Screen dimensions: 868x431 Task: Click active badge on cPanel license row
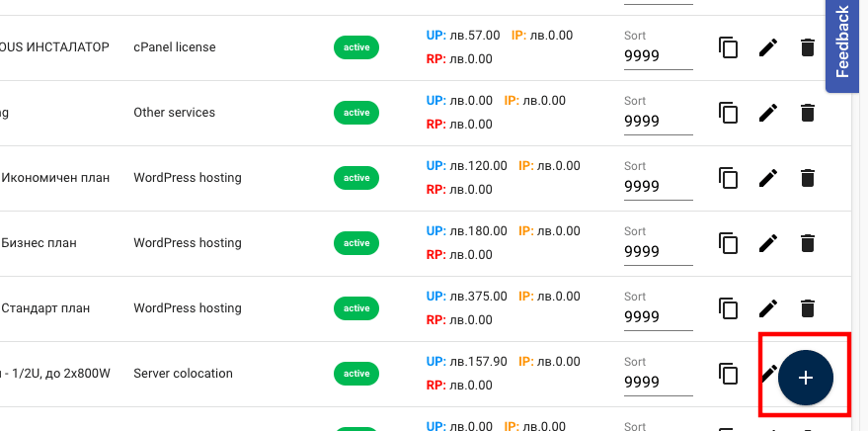tap(356, 47)
